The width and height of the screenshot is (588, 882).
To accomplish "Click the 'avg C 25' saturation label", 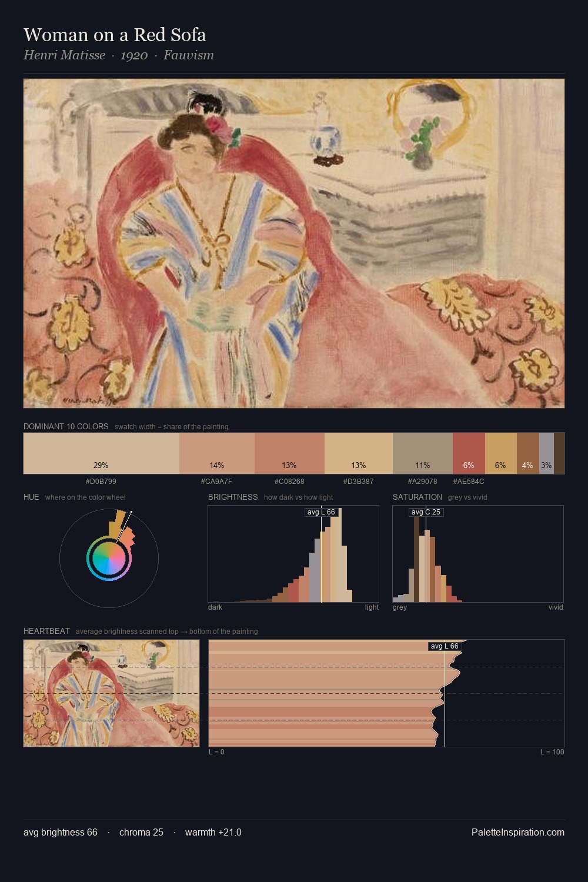I will pos(426,512).
